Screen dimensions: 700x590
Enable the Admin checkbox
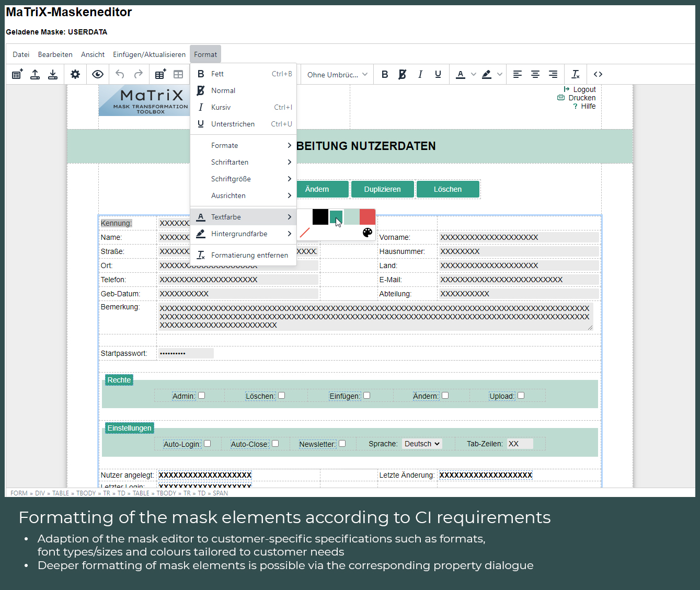pyautogui.click(x=202, y=396)
